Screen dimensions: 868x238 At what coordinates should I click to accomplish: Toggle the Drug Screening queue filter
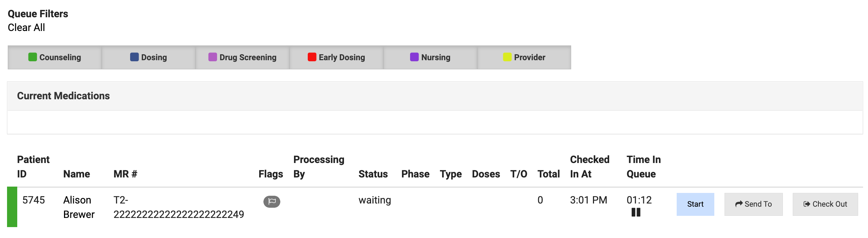click(242, 57)
